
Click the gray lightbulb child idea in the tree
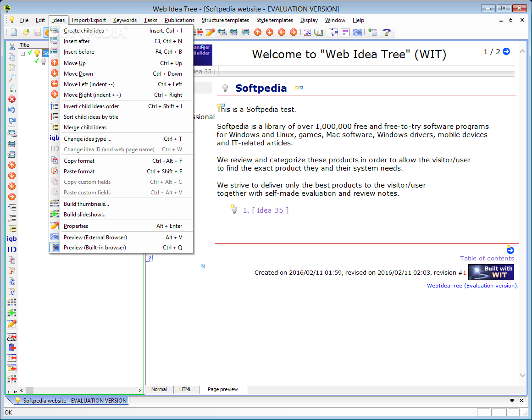tap(44, 61)
